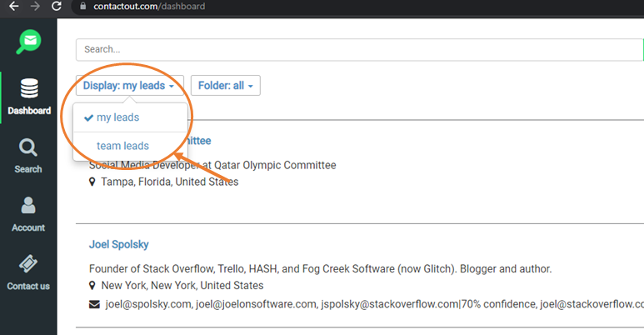Open the Folder: all dropdown

click(x=226, y=86)
